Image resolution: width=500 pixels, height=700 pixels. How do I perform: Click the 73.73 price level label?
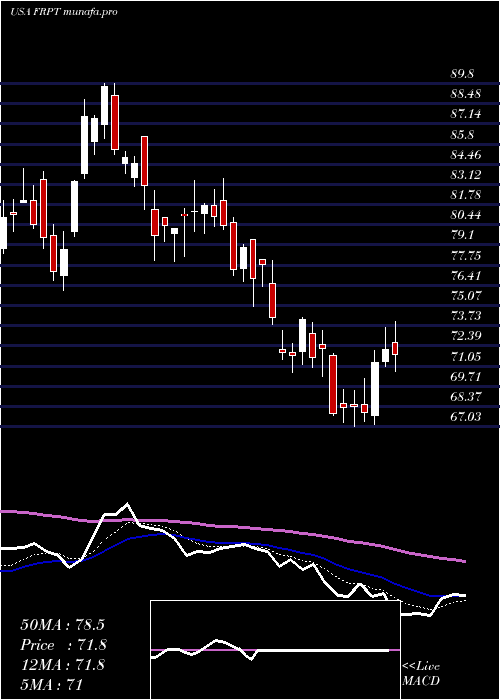click(466, 316)
